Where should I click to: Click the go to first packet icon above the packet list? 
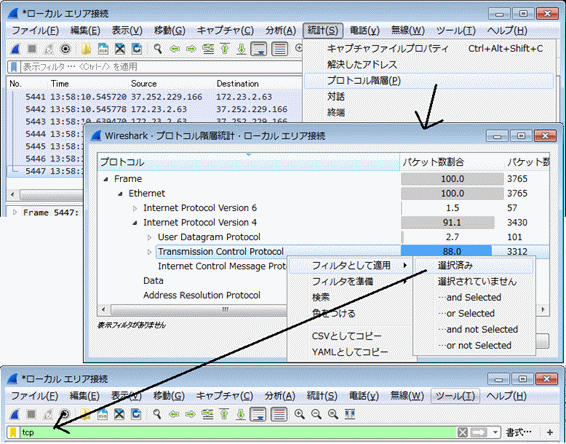click(x=225, y=49)
